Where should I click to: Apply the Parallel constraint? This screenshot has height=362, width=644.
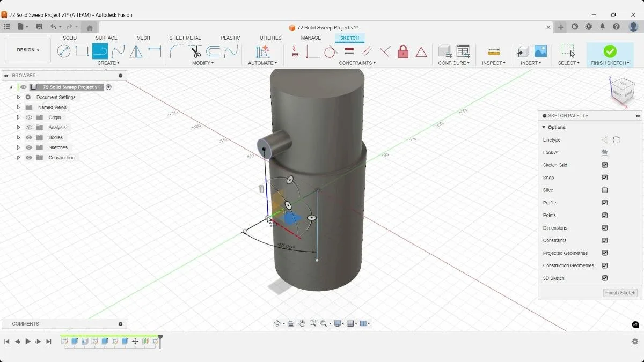point(367,51)
